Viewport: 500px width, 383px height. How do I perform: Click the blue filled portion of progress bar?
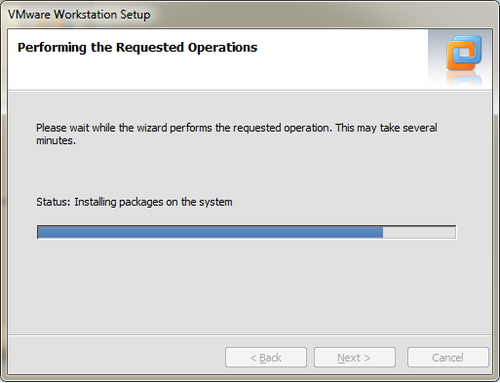(210, 232)
